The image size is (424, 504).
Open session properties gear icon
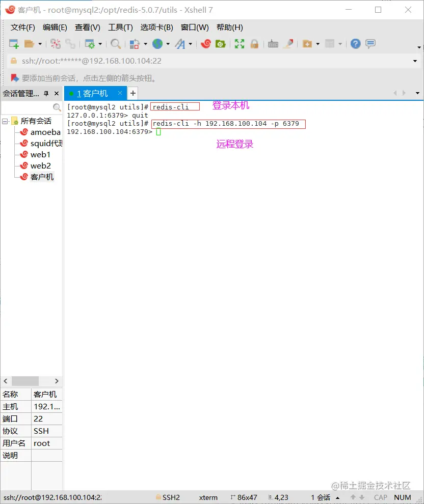(x=90, y=44)
